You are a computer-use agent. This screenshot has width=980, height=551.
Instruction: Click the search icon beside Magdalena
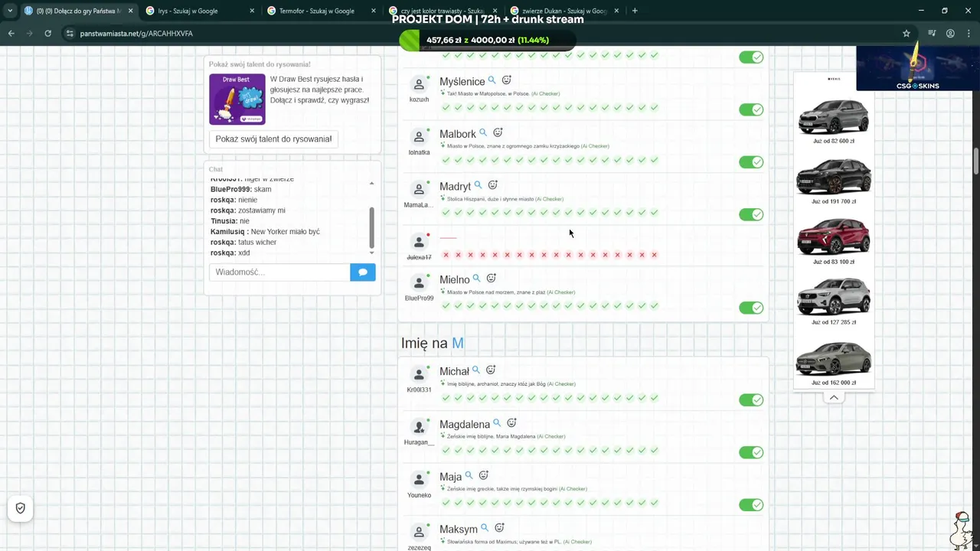[497, 423]
